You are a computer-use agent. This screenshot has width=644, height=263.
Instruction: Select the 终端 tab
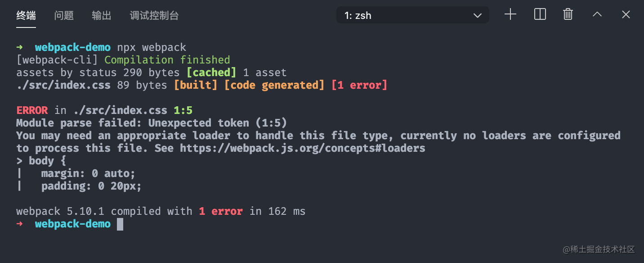tap(26, 15)
